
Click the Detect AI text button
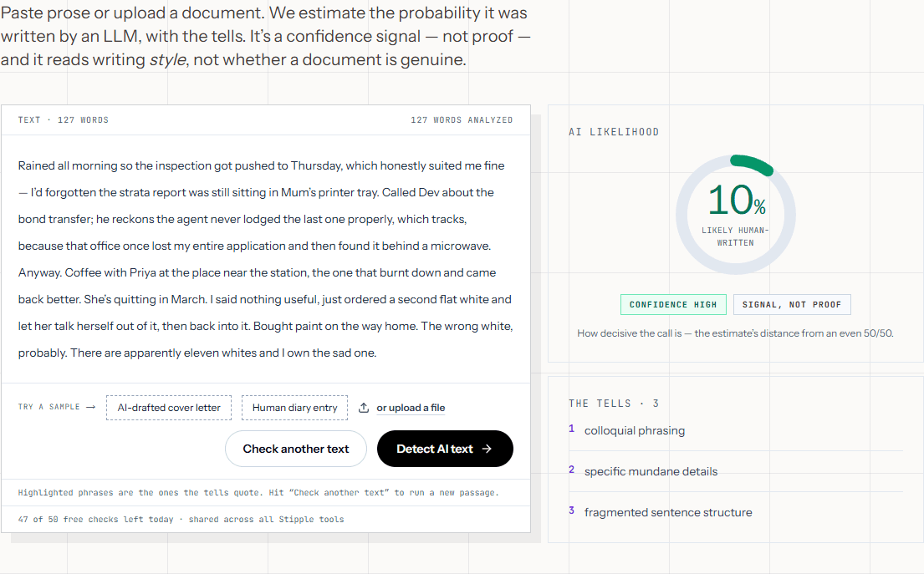[x=445, y=449]
